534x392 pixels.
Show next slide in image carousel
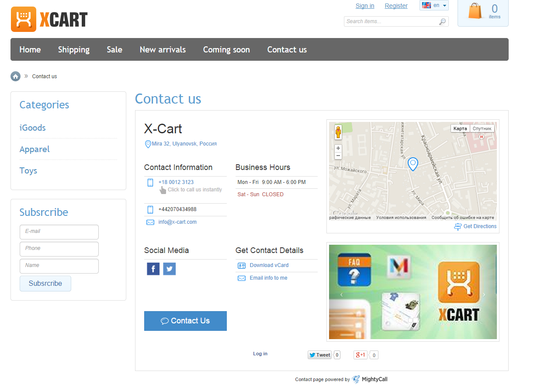point(484,295)
